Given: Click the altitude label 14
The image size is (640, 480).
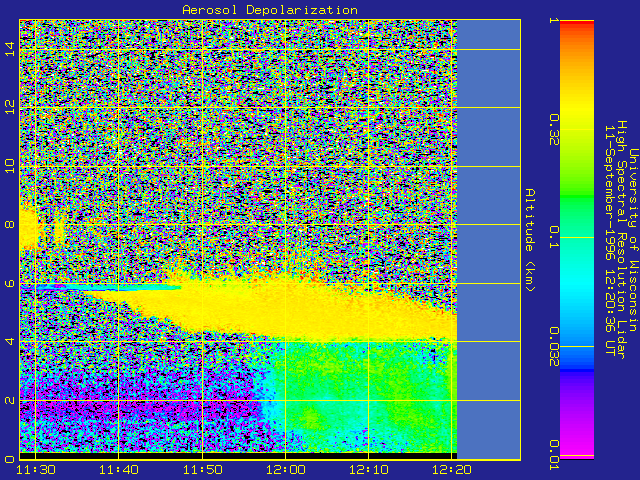Looking at the screenshot, I should [10, 49].
